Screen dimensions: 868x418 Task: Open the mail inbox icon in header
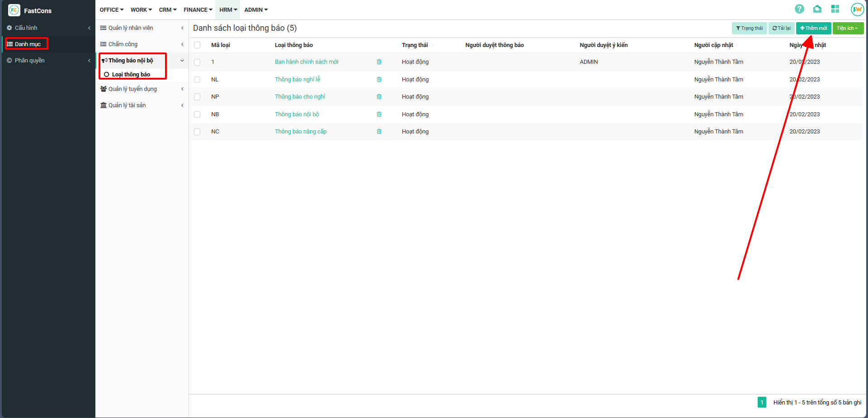tap(817, 9)
